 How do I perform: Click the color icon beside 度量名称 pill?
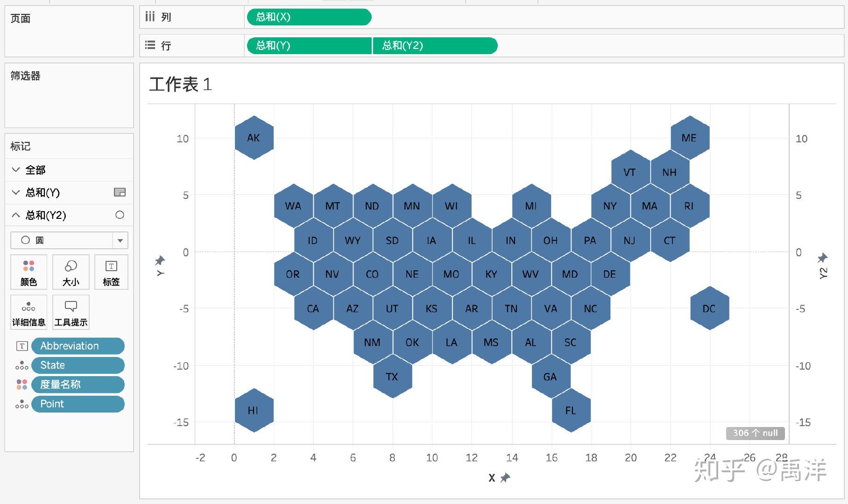coord(22,385)
